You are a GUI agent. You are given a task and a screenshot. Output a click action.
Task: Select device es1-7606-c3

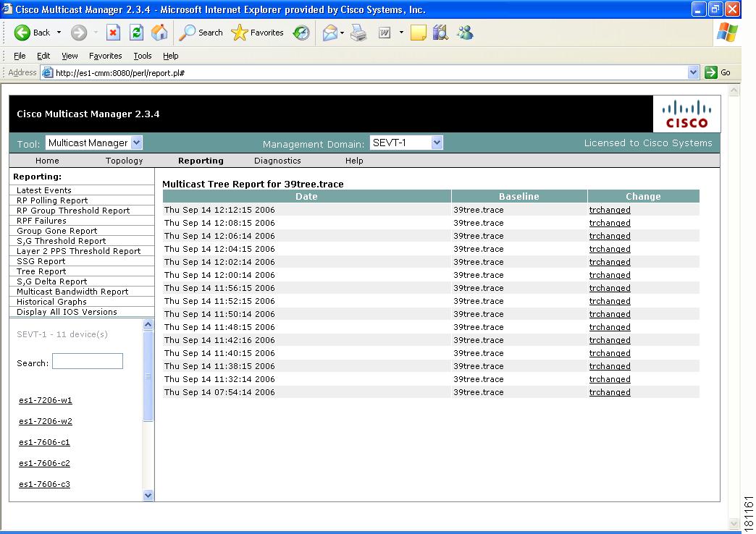44,484
